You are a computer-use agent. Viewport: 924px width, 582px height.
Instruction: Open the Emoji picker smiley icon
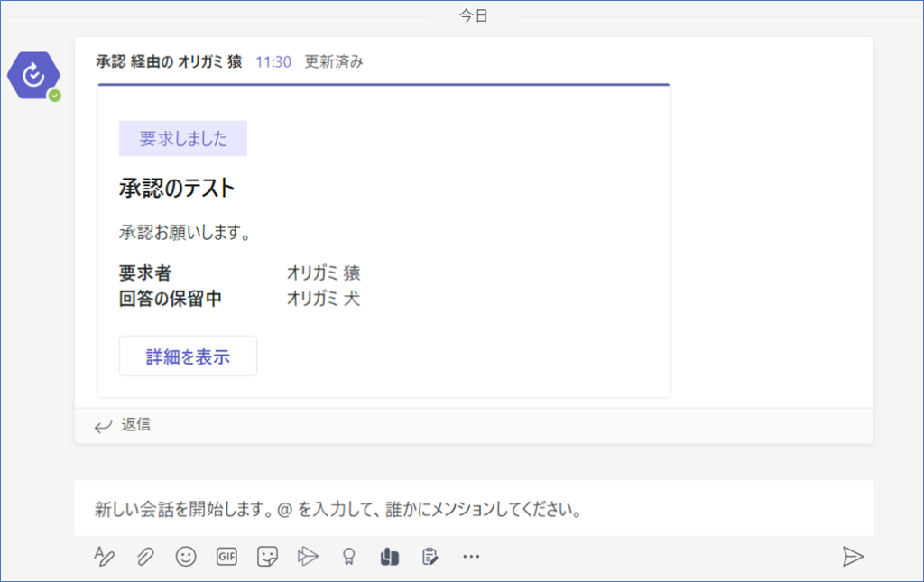pos(186,557)
